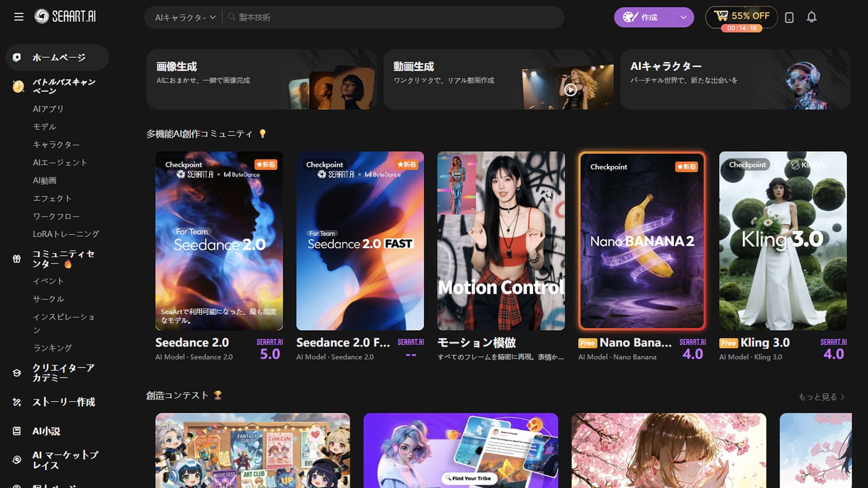The width and height of the screenshot is (868, 488).
Task: Click the 00:14:19 countdown timer
Action: [x=742, y=28]
